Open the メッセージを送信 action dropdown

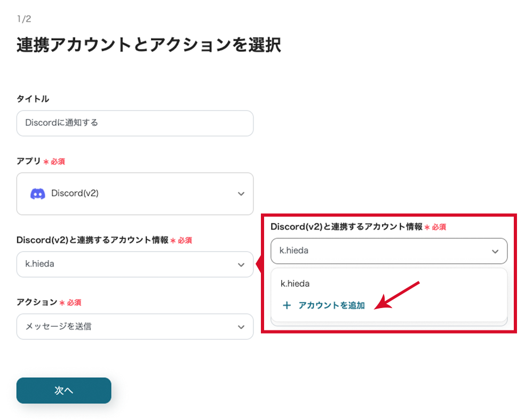pyautogui.click(x=135, y=326)
